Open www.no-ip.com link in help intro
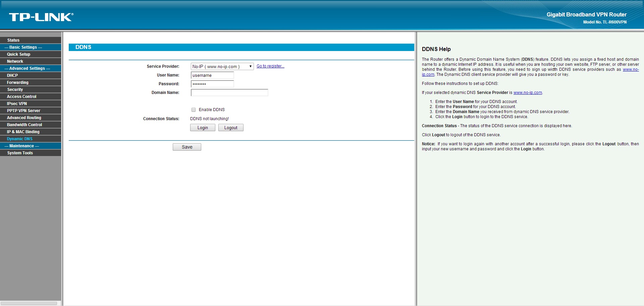Screen dimensions: 644x306 631,69
